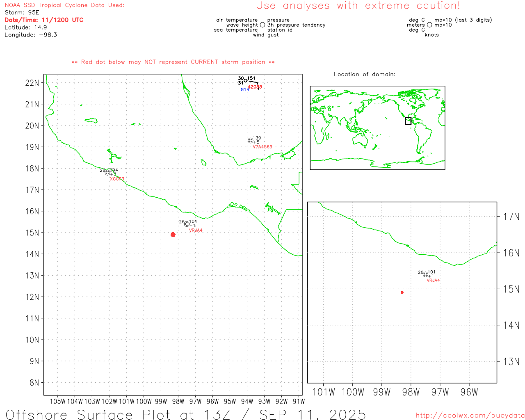The height and width of the screenshot is (420, 525).
Task: Select the XCCF3 station circle marker
Action: point(107,172)
